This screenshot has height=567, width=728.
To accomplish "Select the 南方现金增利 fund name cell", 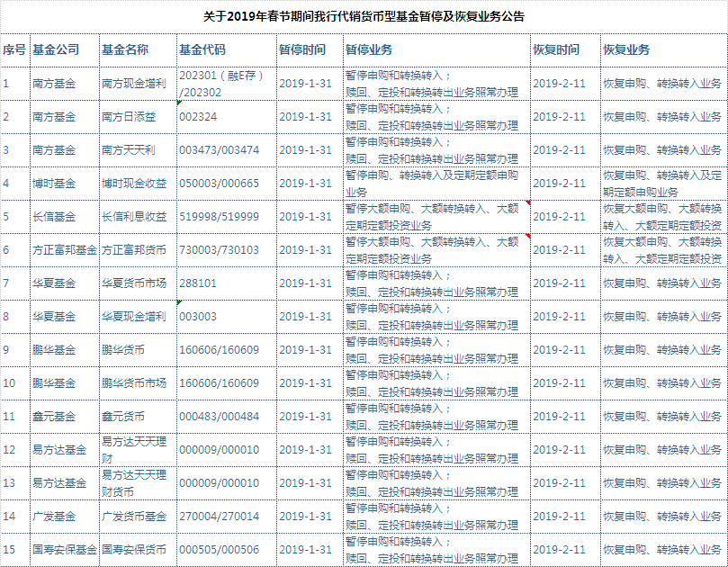I will (135, 83).
